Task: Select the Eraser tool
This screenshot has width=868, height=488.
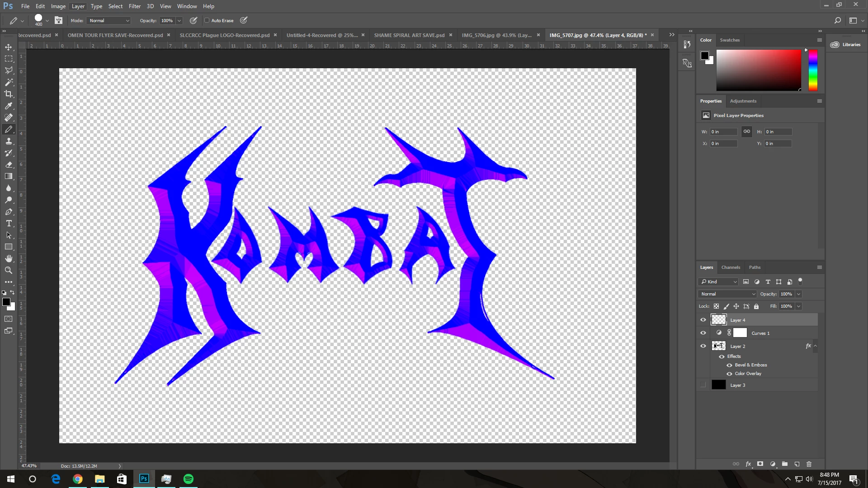Action: [x=9, y=164]
